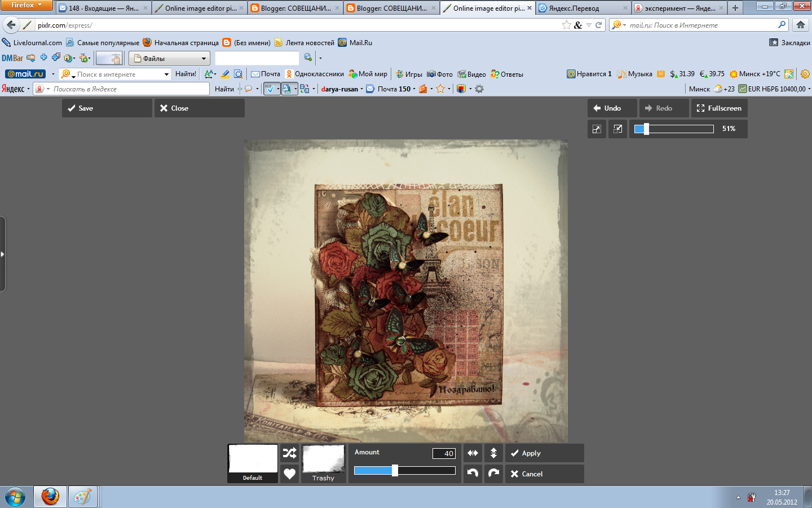Flip the border horizontally
The width and height of the screenshot is (812, 508).
tap(473, 453)
